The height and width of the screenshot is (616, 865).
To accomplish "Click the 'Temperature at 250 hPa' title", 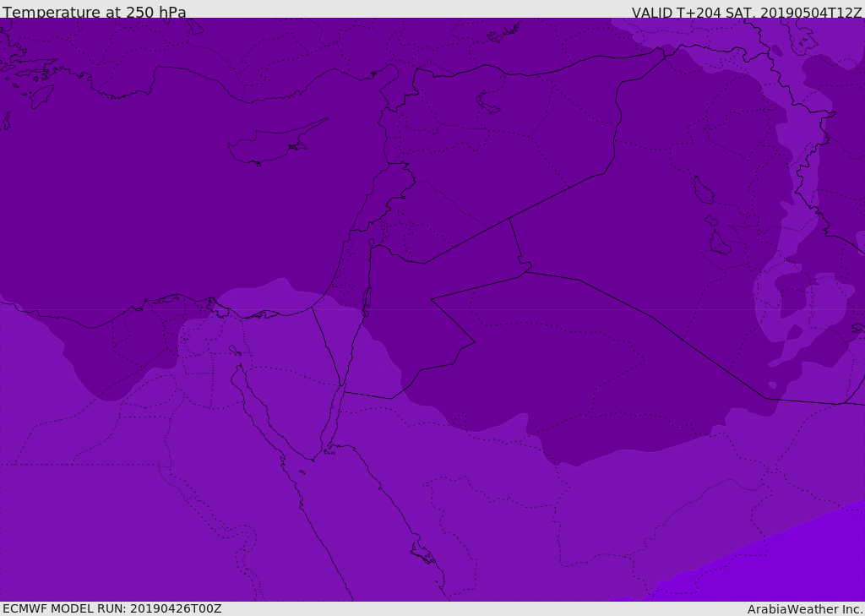I will pos(94,12).
